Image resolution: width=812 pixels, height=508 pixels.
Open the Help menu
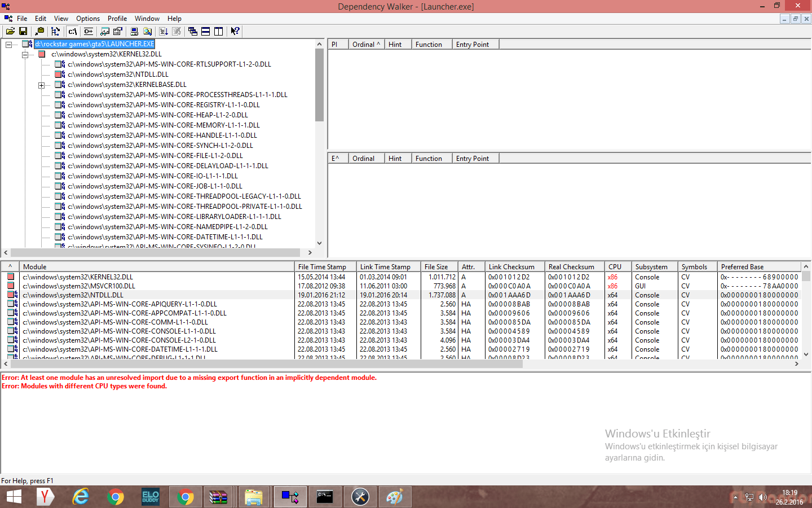point(174,19)
